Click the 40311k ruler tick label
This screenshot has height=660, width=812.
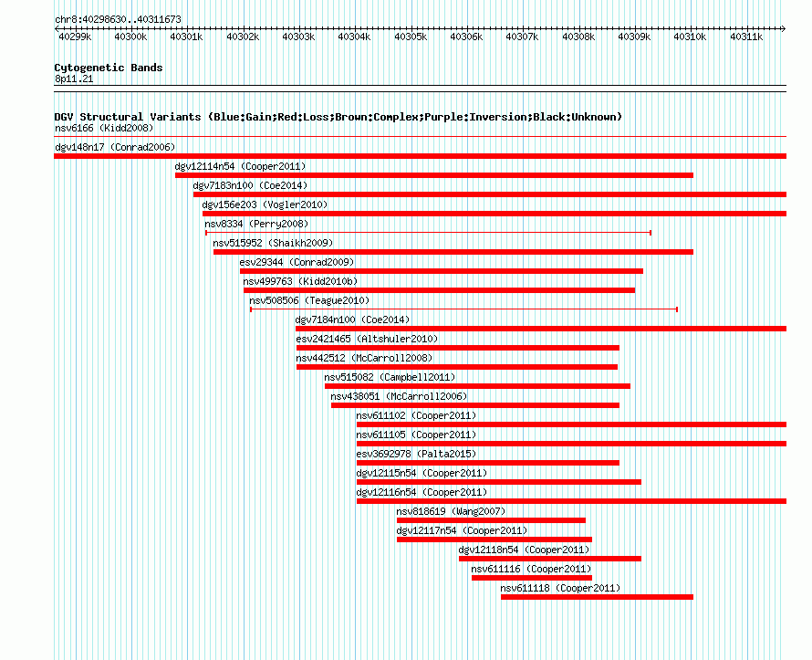746,37
